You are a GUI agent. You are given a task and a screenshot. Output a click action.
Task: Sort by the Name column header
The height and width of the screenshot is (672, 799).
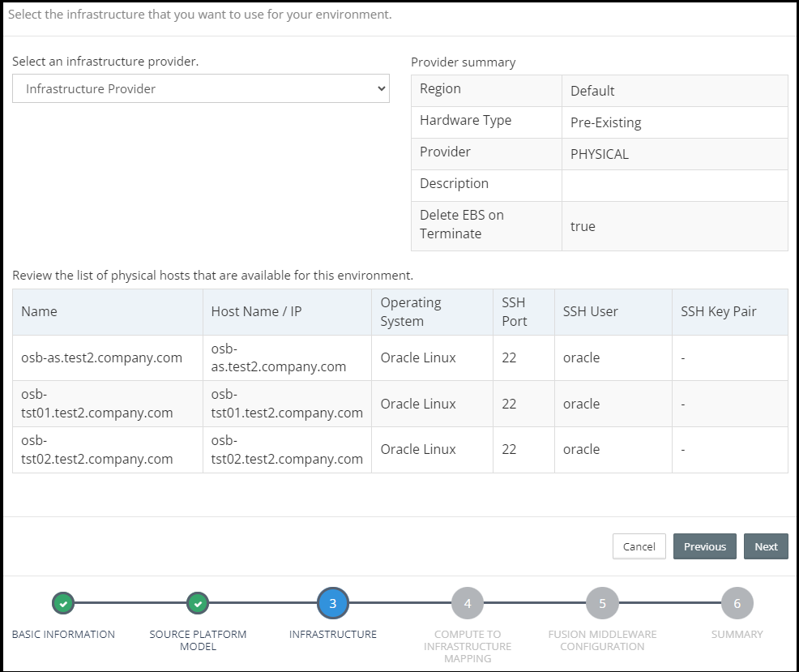coord(40,312)
